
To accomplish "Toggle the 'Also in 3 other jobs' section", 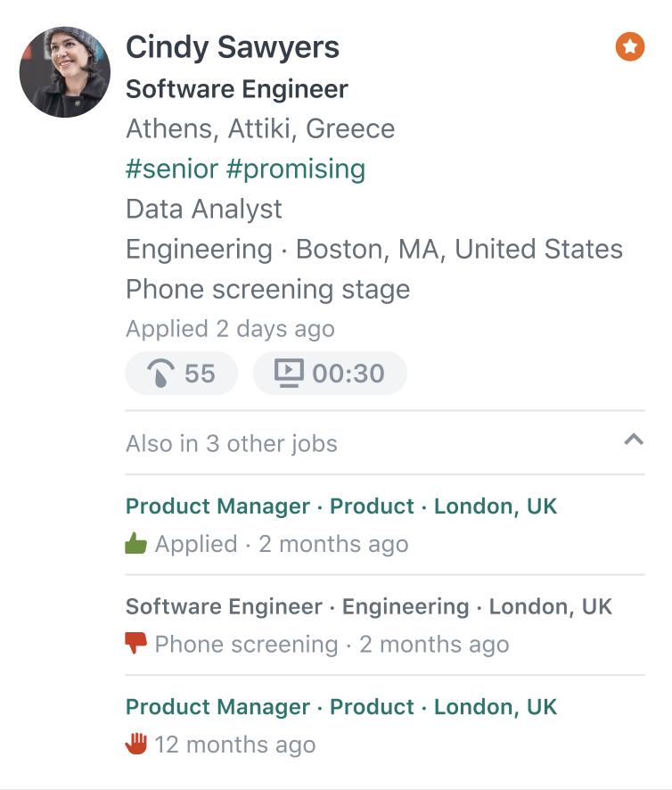I will point(385,443).
